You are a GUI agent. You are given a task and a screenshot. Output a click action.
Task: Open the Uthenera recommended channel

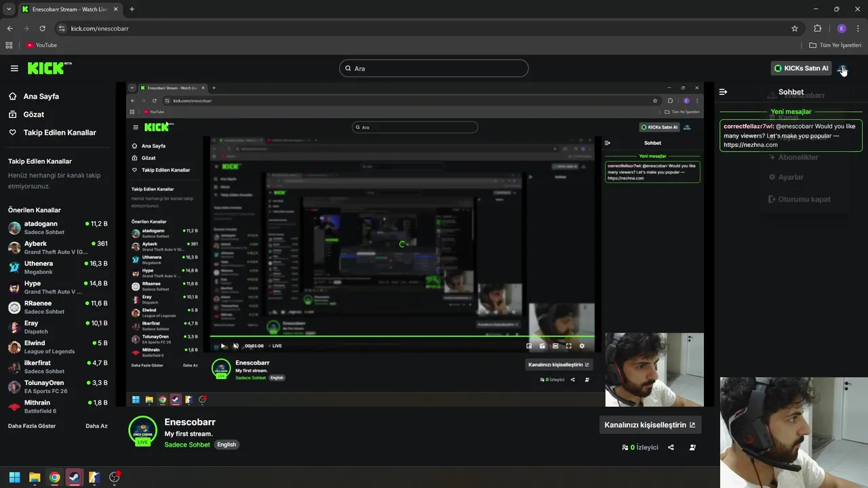pyautogui.click(x=58, y=267)
